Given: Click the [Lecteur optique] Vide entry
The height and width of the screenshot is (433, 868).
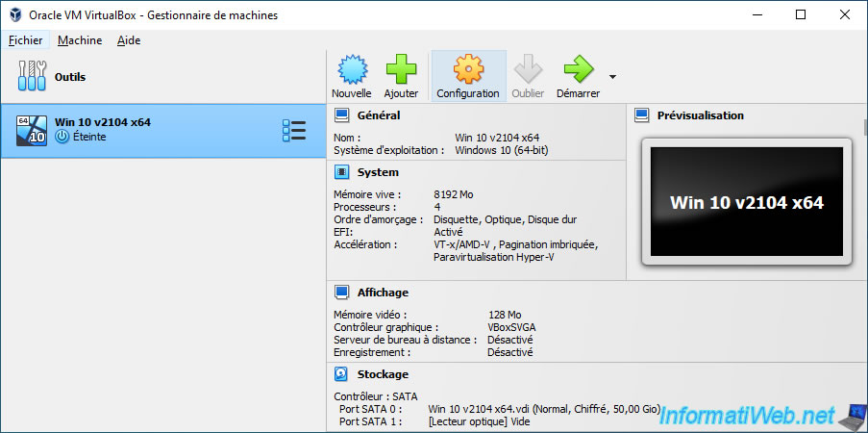Looking at the screenshot, I should (479, 421).
